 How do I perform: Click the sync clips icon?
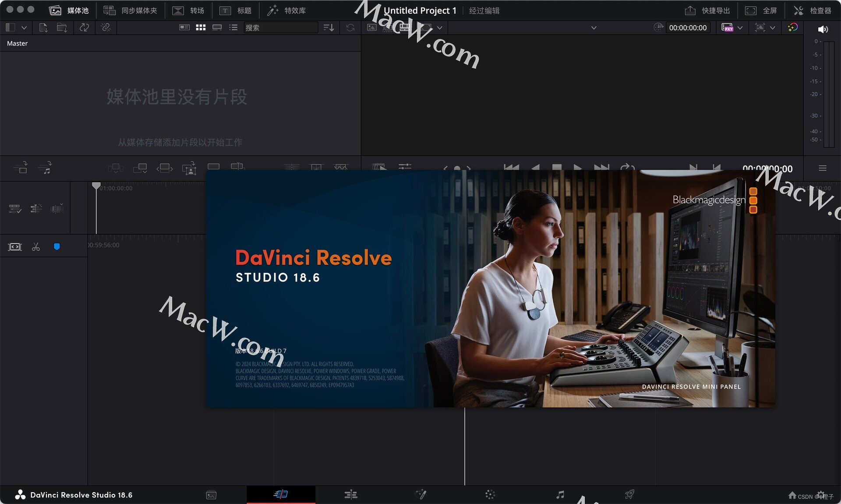pyautogui.click(x=84, y=28)
